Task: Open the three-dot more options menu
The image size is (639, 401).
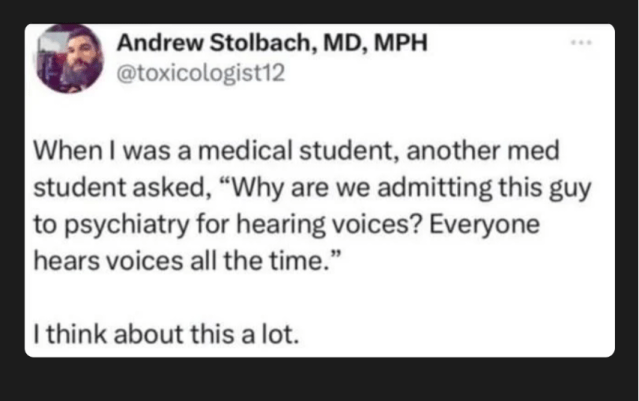Action: (x=581, y=45)
